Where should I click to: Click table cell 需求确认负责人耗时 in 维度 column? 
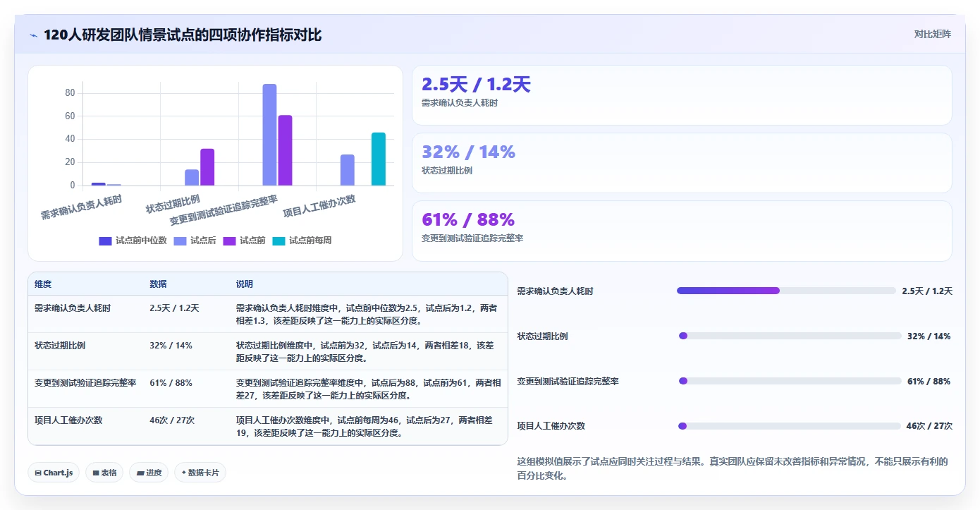tap(73, 308)
